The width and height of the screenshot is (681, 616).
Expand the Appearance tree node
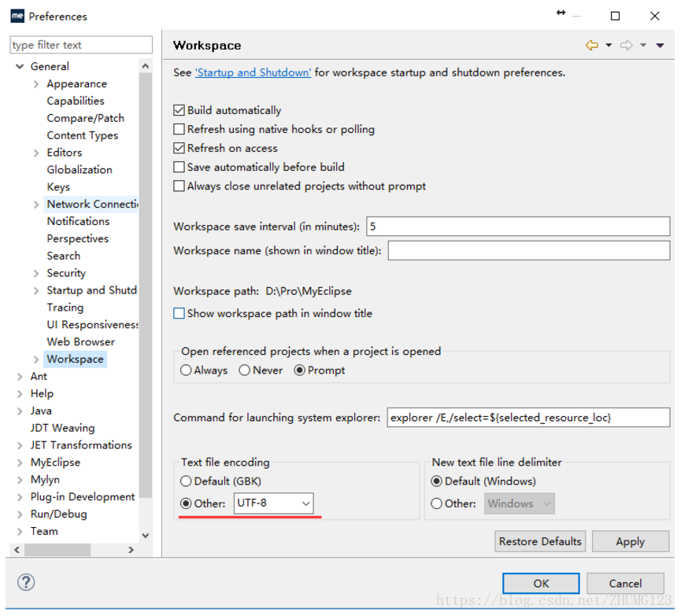[x=36, y=83]
